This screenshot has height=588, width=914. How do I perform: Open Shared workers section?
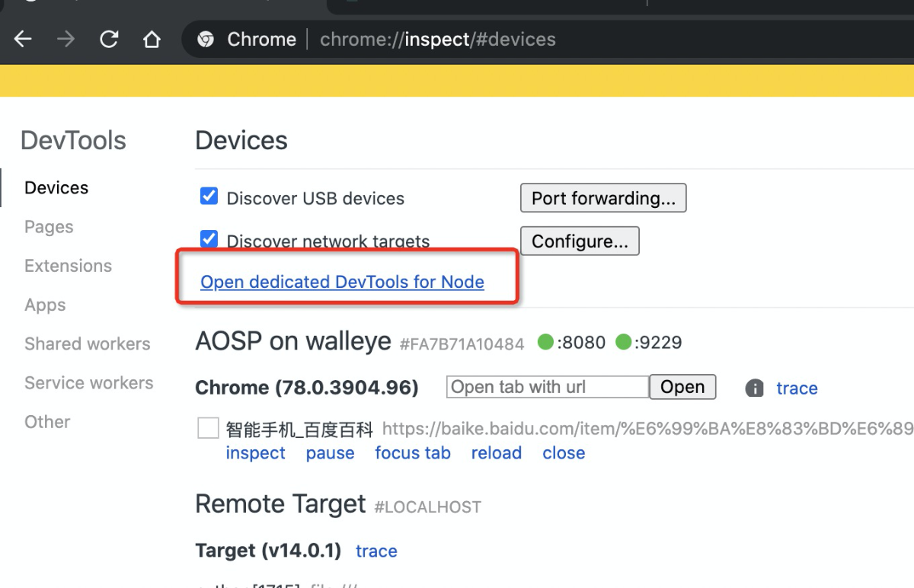point(87,344)
